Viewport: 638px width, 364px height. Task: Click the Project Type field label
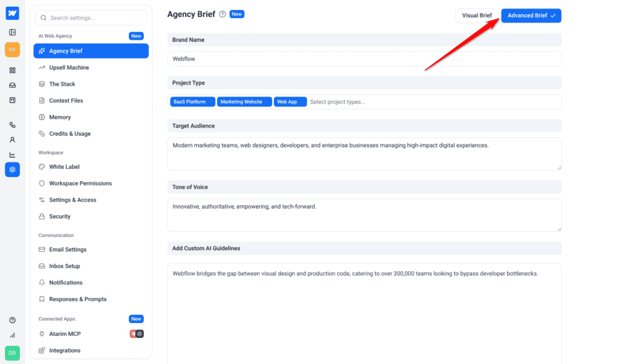pyautogui.click(x=188, y=83)
